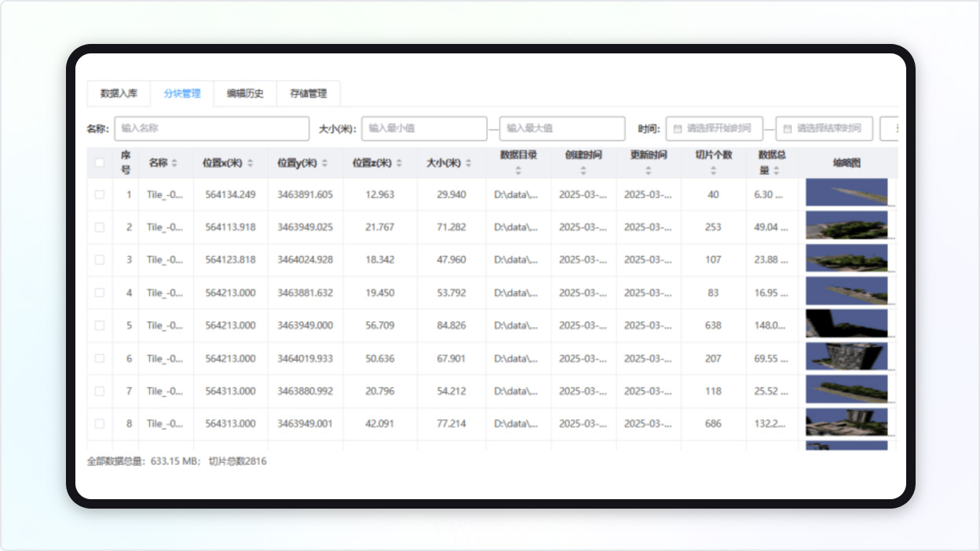Click sort arrows on 大小(米) column

[469, 163]
